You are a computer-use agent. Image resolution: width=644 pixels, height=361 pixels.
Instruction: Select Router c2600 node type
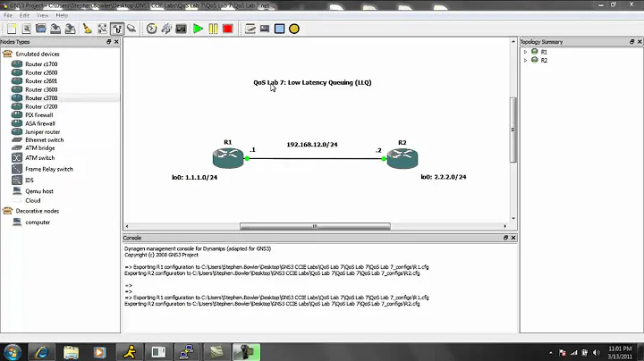(x=41, y=72)
